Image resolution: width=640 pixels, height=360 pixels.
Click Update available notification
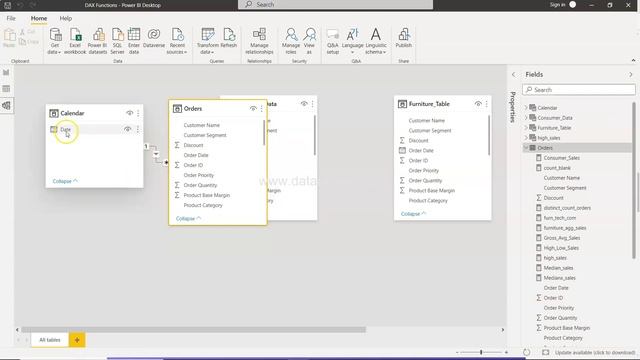[595, 352]
